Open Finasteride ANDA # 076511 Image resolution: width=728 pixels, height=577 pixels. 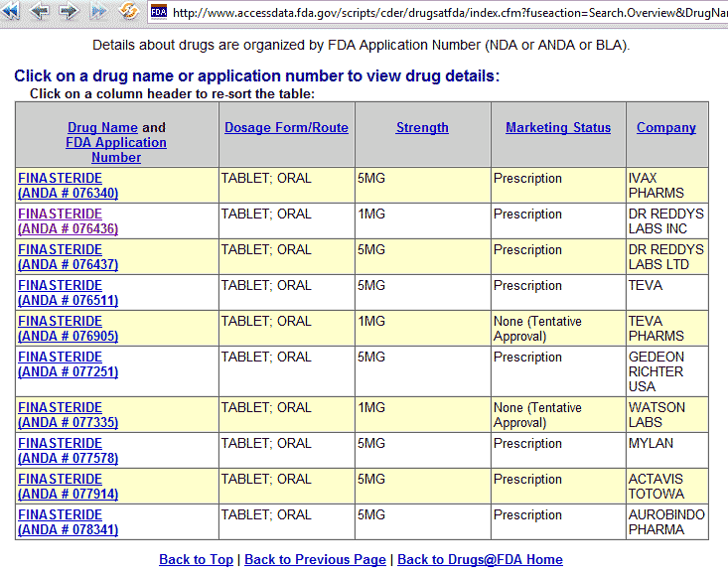(69, 292)
